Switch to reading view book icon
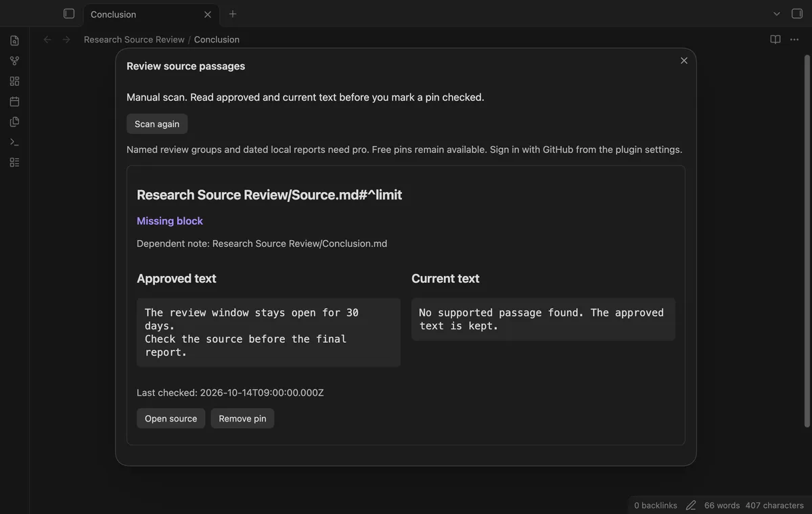 point(775,39)
